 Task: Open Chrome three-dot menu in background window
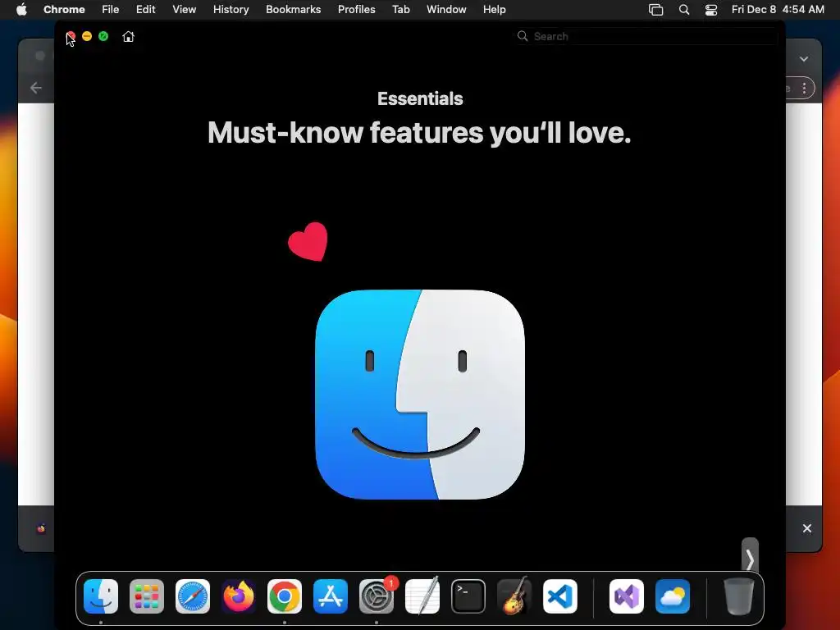[804, 89]
